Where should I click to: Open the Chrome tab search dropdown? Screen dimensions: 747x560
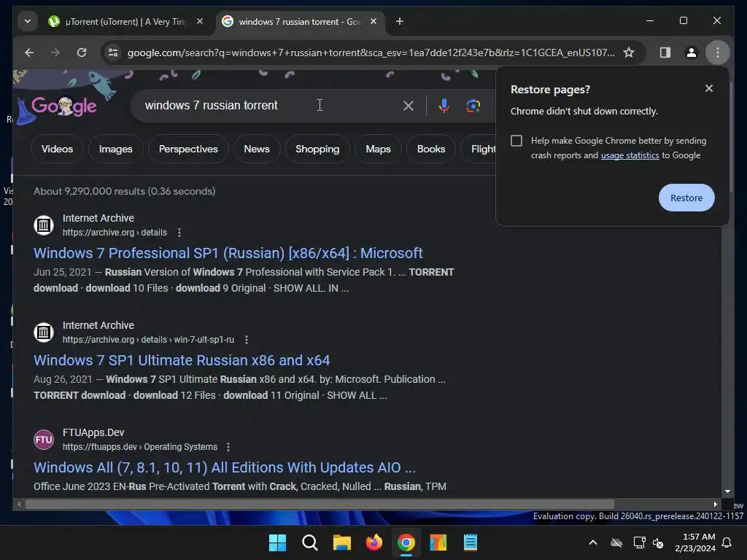(x=28, y=21)
